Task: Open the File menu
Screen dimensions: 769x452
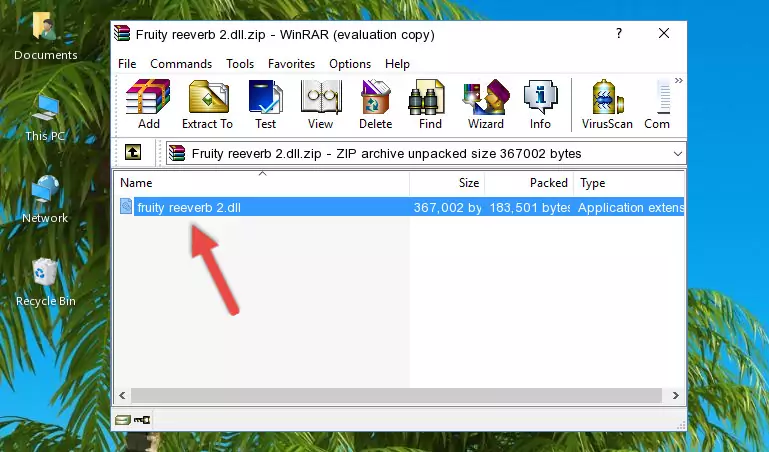Action: 127,64
